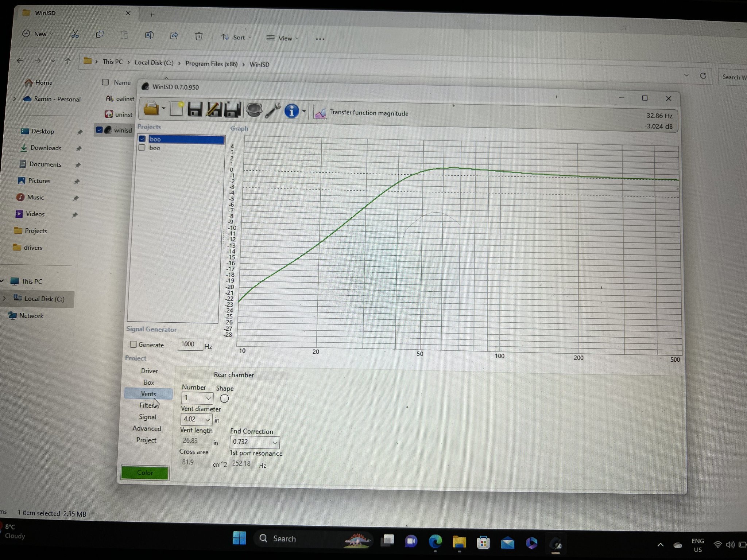
Task: Switch to the Signal tab
Action: point(147,417)
